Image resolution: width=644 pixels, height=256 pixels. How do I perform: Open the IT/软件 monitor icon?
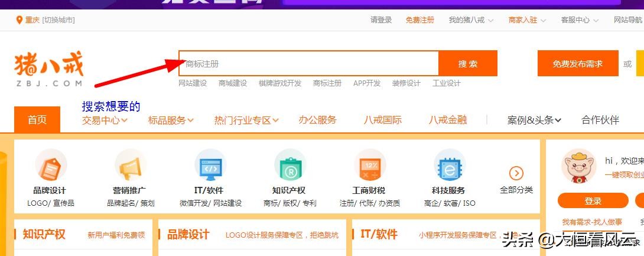click(210, 166)
